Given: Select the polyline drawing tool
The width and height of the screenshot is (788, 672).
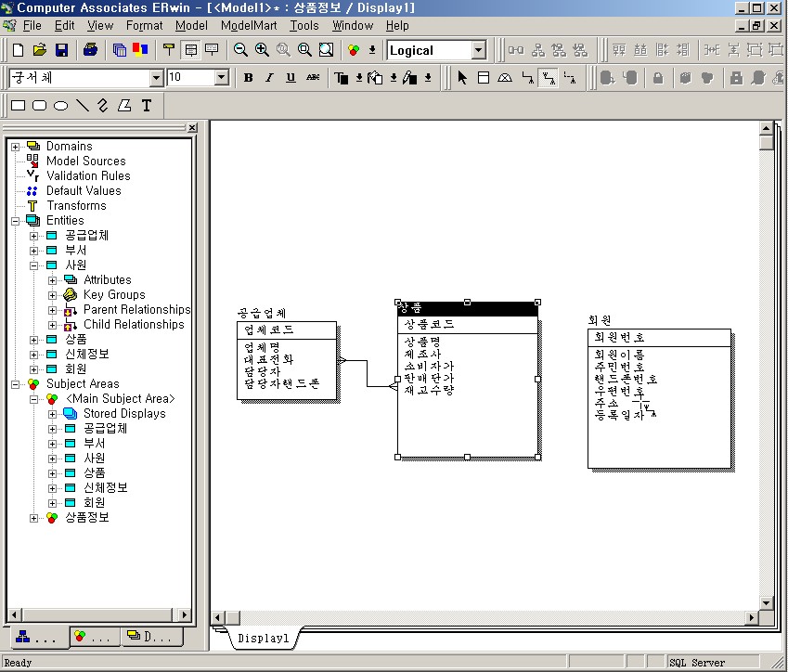Looking at the screenshot, I should tap(103, 106).
